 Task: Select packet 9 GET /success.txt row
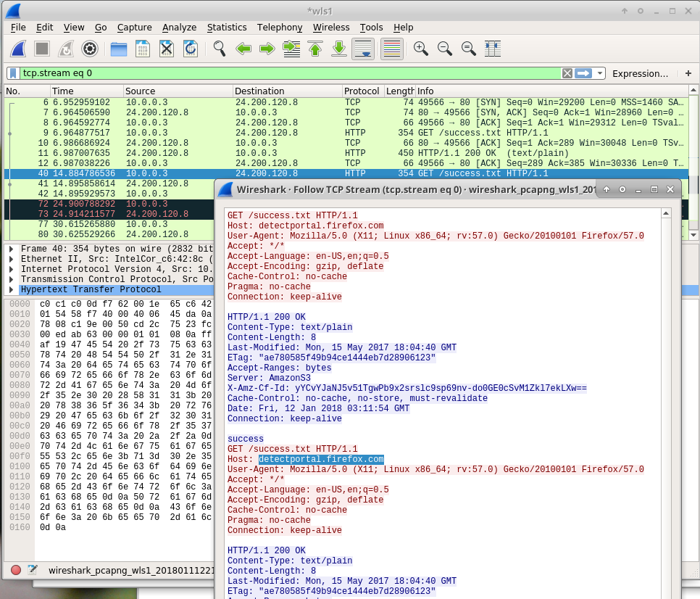point(346,133)
